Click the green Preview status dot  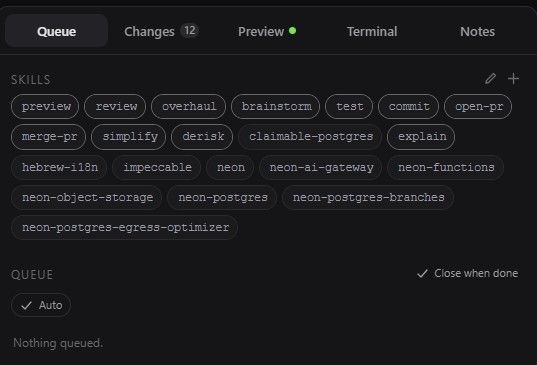[292, 31]
